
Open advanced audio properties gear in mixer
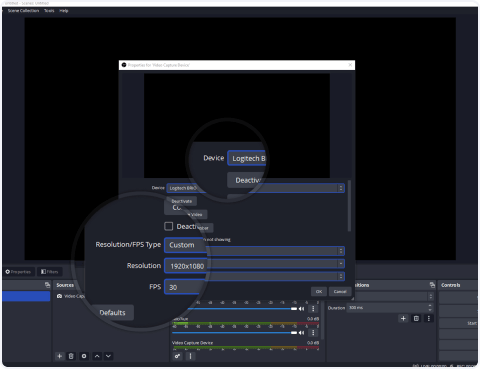(177, 356)
